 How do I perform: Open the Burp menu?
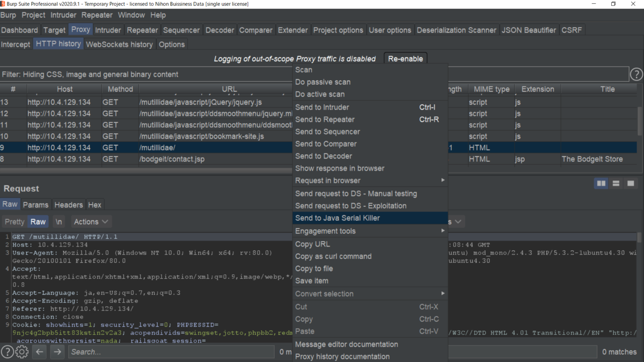[x=8, y=15]
